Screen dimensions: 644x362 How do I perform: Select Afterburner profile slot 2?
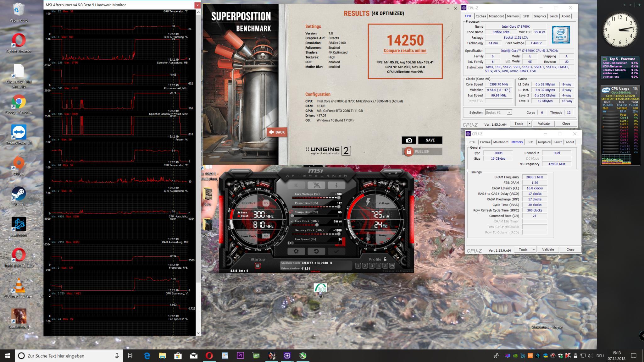[x=365, y=266]
